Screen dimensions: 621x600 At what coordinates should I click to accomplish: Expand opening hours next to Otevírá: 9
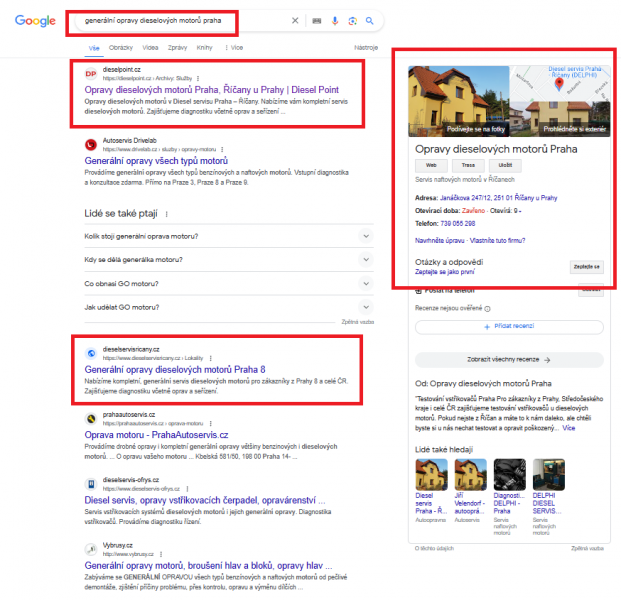tap(520, 211)
